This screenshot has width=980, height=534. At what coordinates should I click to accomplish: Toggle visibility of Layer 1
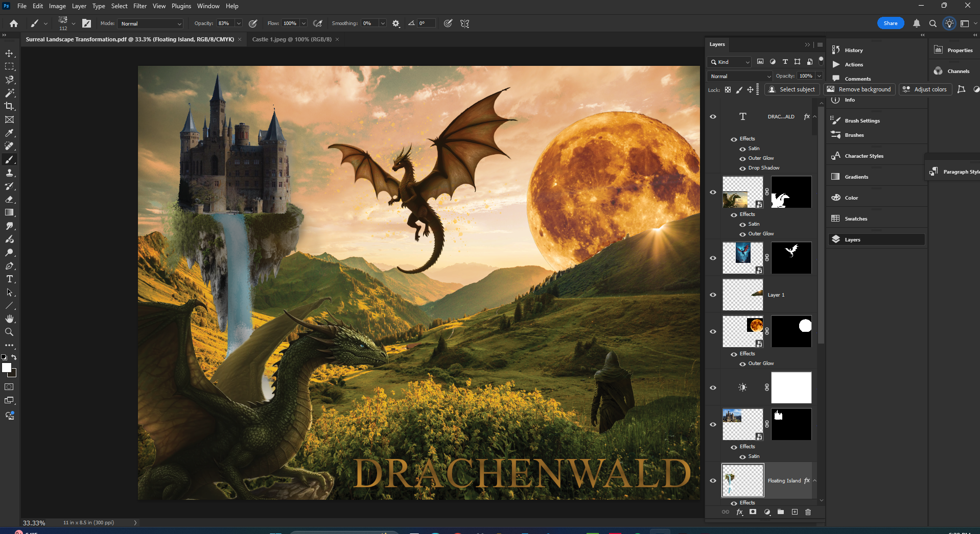click(x=713, y=295)
